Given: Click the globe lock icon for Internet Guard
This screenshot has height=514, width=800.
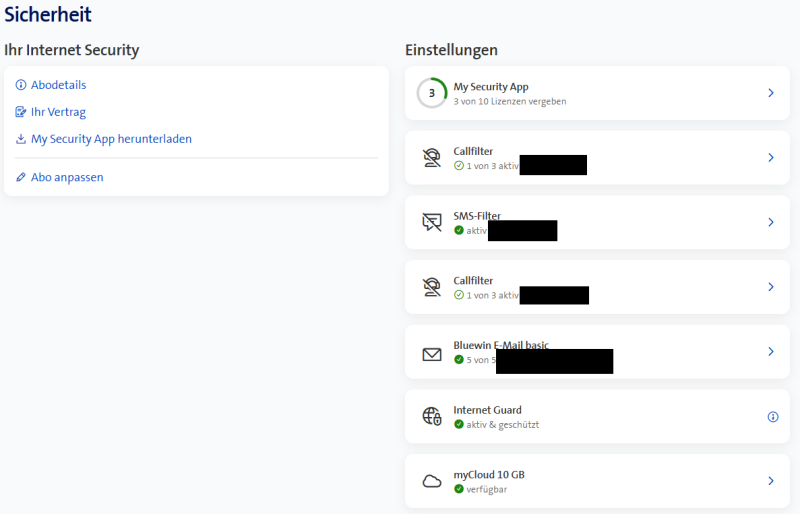Looking at the screenshot, I should tap(431, 417).
